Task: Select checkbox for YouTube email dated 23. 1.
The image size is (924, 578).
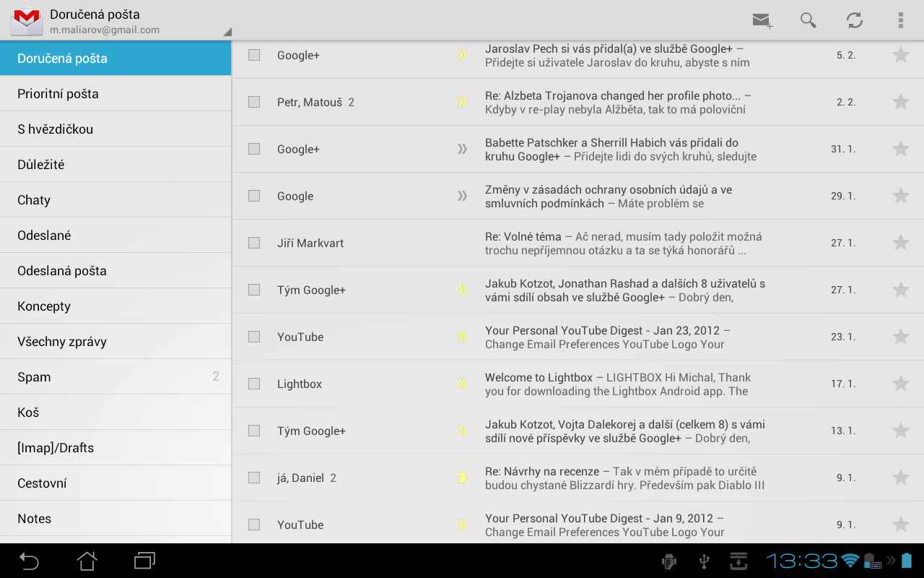Action: pos(254,337)
